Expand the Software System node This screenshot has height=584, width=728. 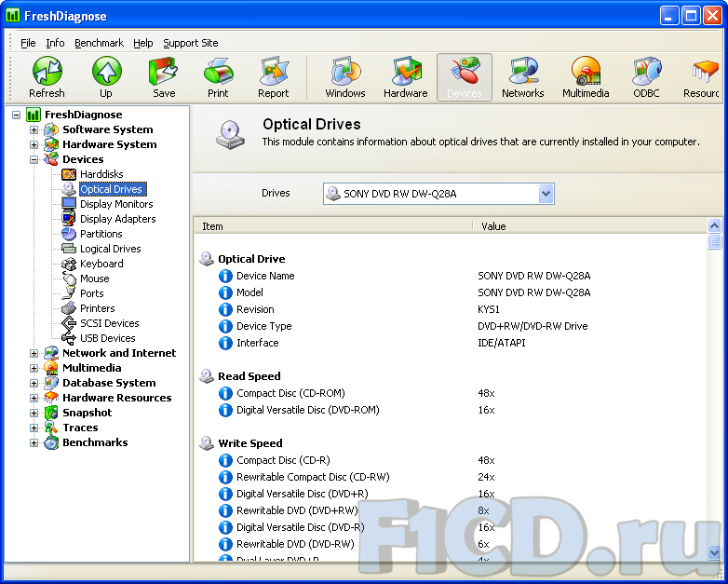[x=34, y=129]
